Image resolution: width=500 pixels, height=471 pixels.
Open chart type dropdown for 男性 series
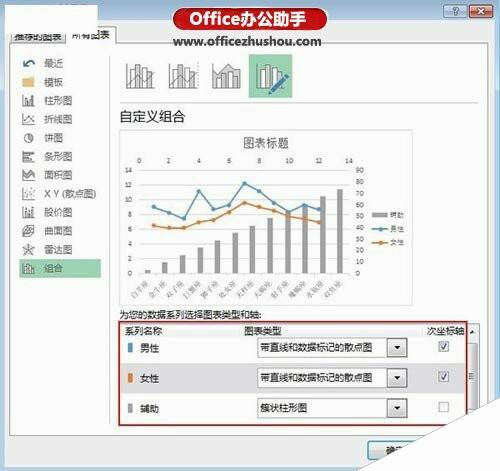[x=397, y=348]
